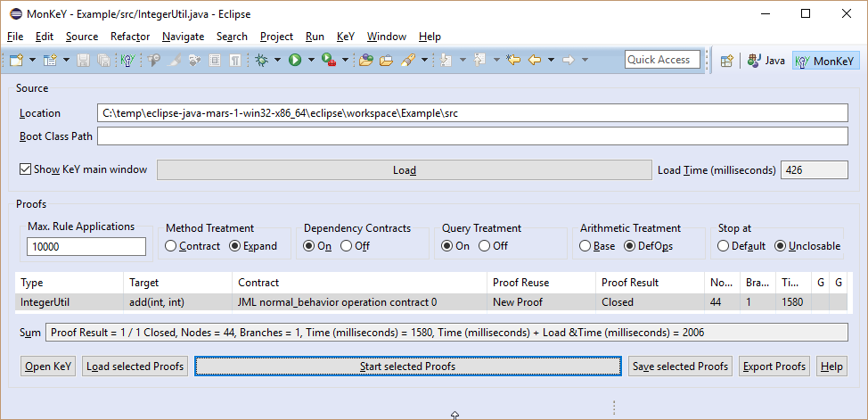Click the Search flashlight icon
This screenshot has width=868, height=420.
point(408,60)
